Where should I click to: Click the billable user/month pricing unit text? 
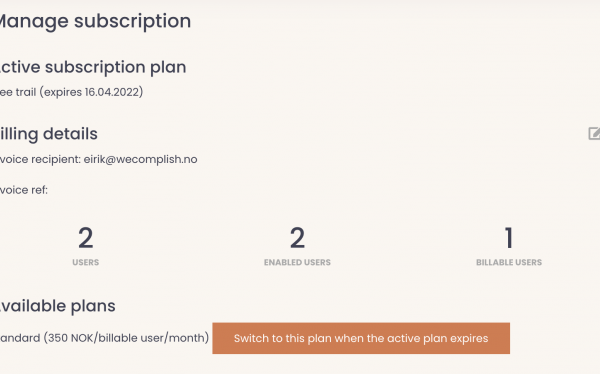coord(151,338)
